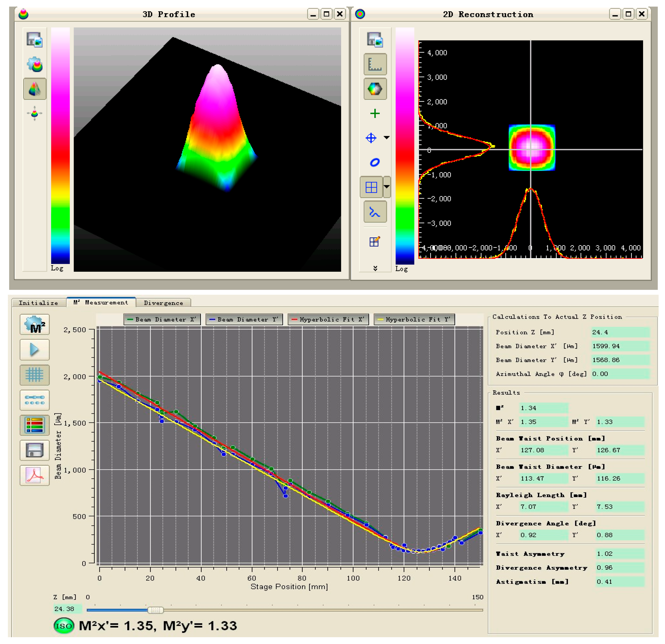Open the results table with the colored list icon

pyautogui.click(x=35, y=425)
